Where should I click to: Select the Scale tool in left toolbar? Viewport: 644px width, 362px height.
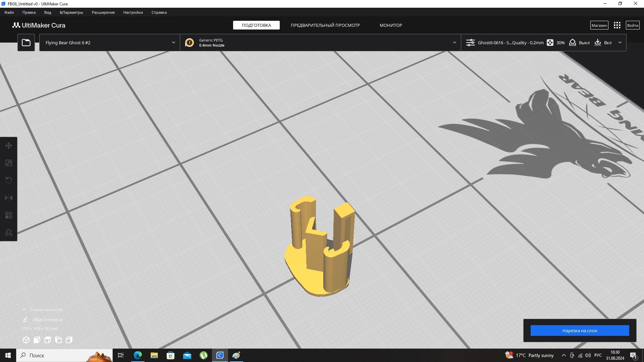click(x=9, y=163)
